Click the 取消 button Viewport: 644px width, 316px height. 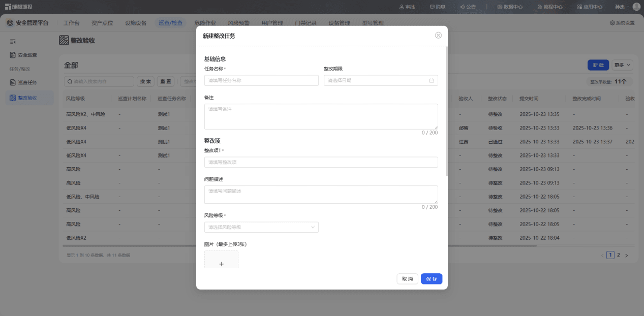click(x=408, y=279)
